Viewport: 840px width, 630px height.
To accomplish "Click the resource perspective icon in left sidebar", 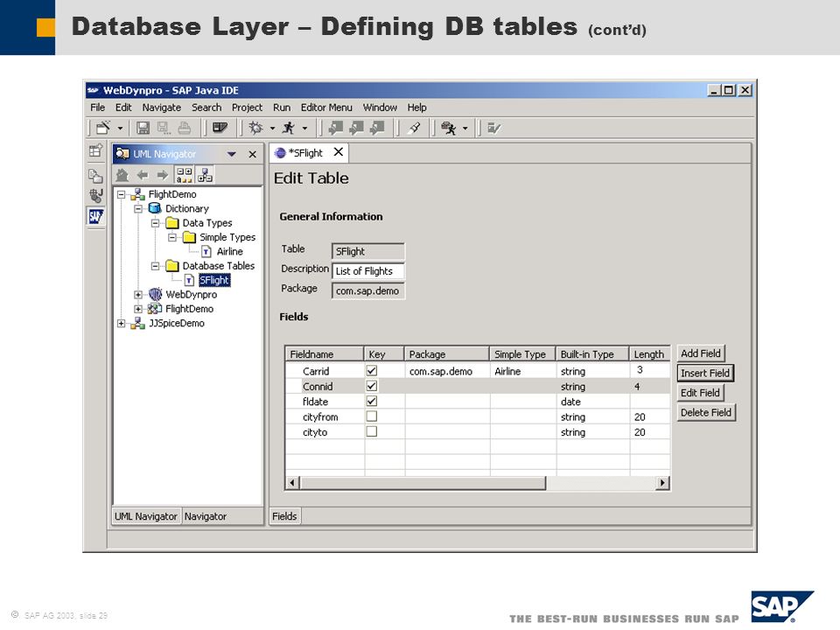I will click(96, 175).
